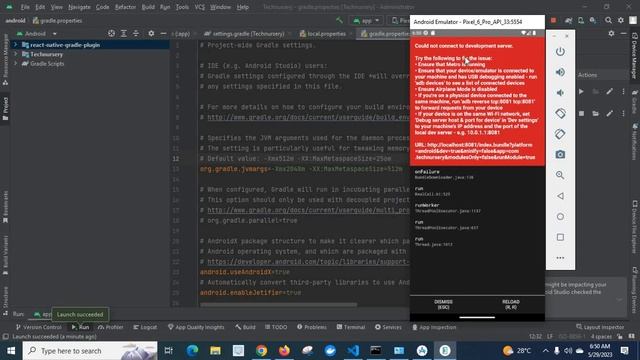Open gradle.org multi_project link in editor
The height and width of the screenshot is (360, 640).
point(308,210)
